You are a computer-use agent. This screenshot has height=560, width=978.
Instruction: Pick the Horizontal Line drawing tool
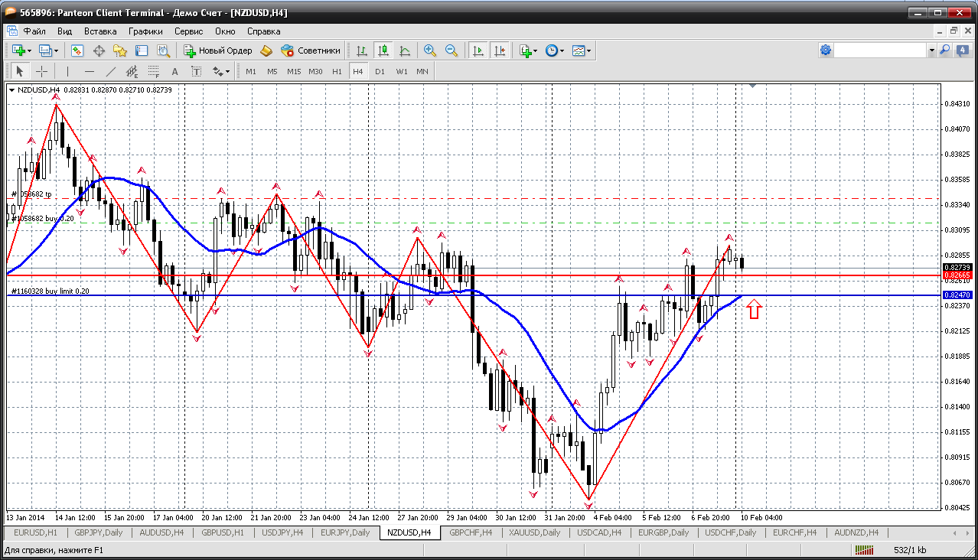tap(89, 71)
